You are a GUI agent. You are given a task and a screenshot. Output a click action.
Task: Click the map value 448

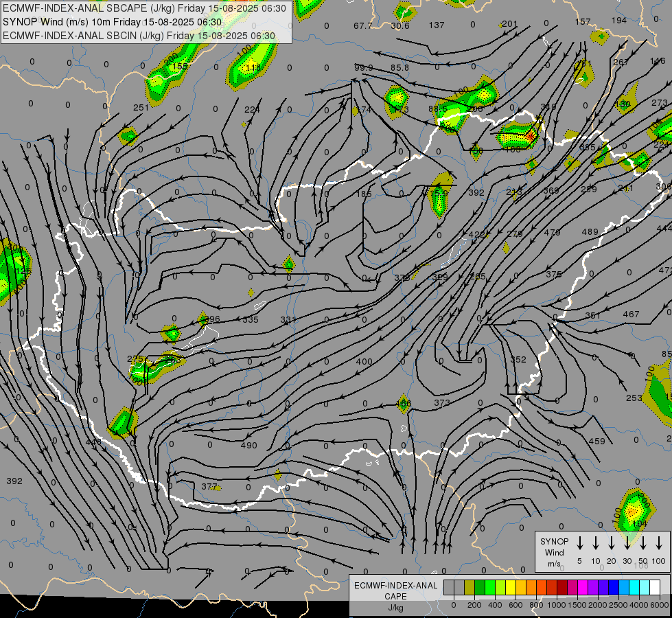point(93,442)
